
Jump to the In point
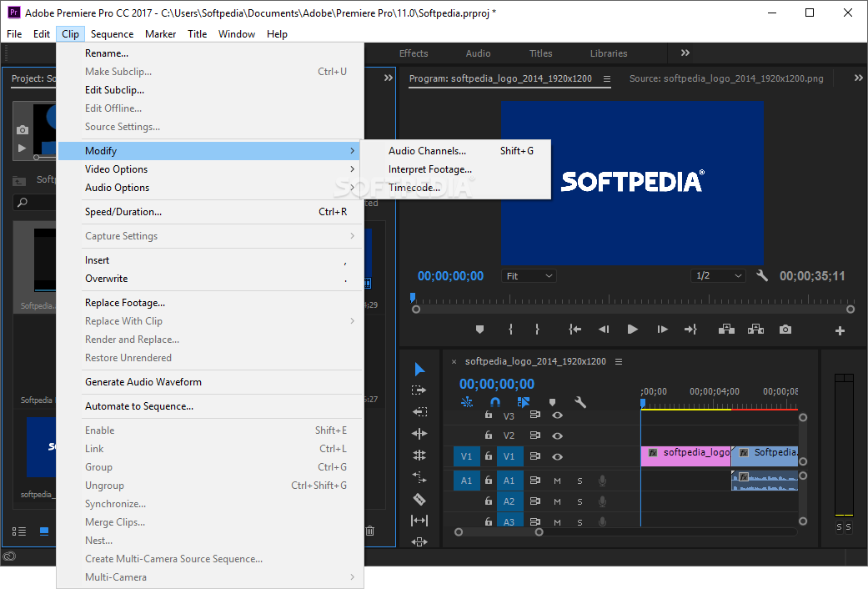pyautogui.click(x=574, y=330)
